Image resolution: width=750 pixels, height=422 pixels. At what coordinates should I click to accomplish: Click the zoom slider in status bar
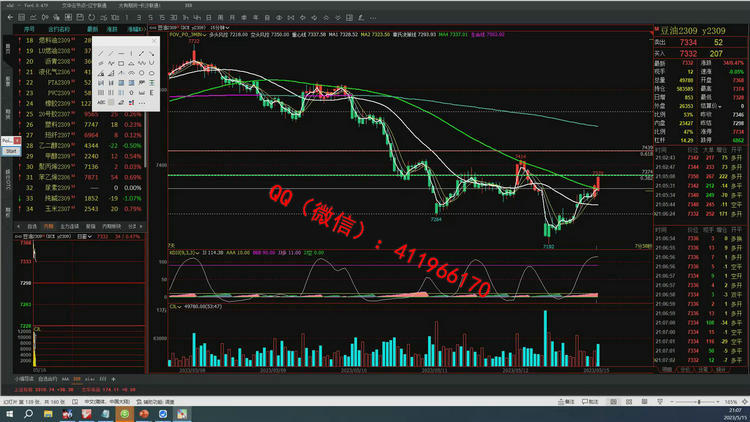point(699,402)
